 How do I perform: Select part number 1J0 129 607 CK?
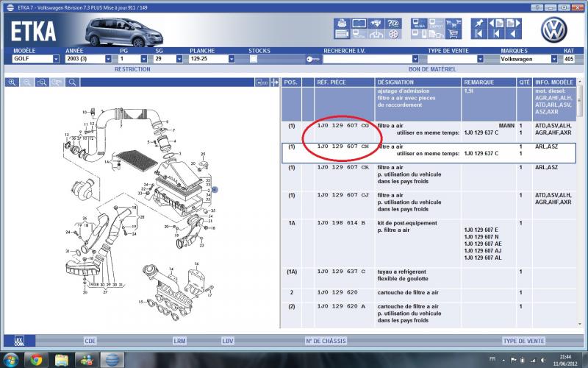pos(343,168)
